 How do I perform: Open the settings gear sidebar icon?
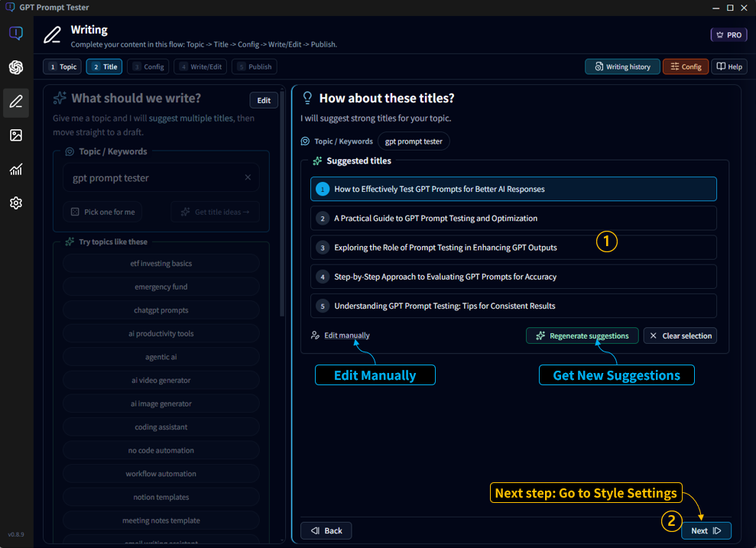pos(16,203)
